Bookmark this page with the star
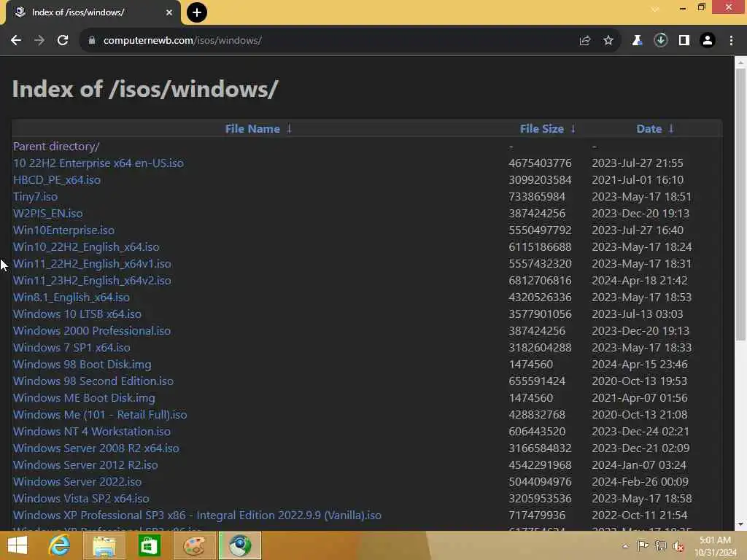747x560 pixels. tap(608, 41)
